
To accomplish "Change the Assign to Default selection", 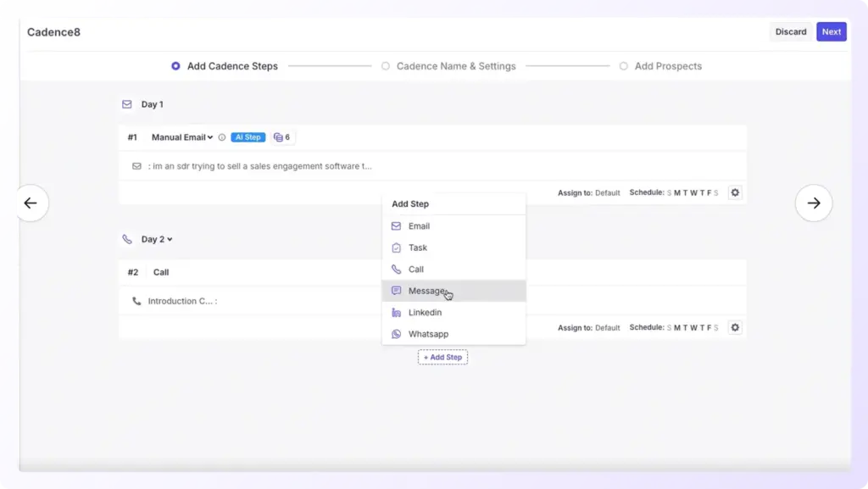I will [609, 192].
